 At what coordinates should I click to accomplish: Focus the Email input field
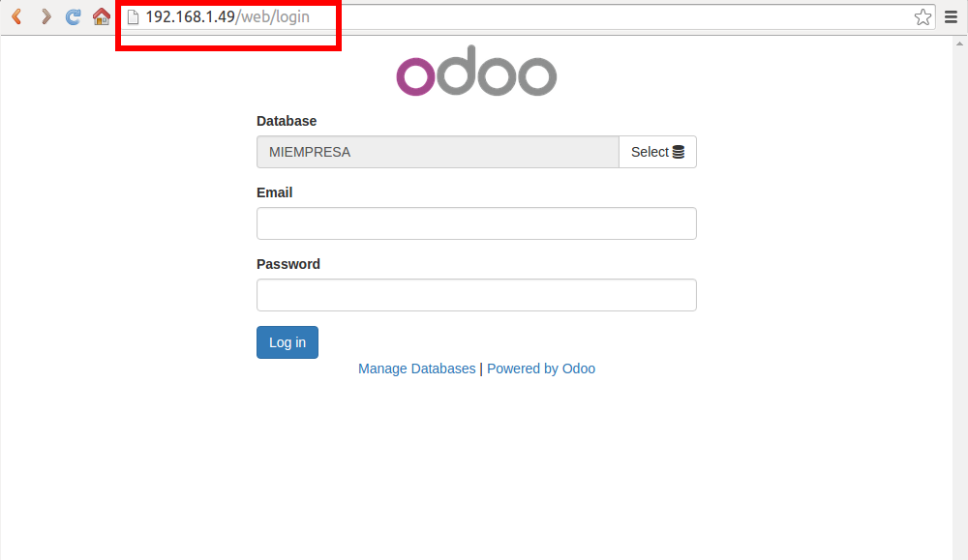tap(475, 223)
